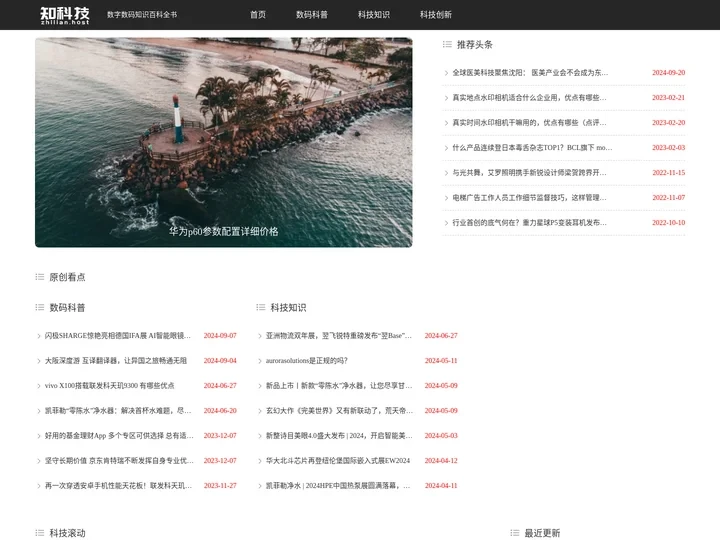Open article 全球医美科技聚焦沈阳
Screen dimensions: 720x540
pyautogui.click(x=530, y=73)
